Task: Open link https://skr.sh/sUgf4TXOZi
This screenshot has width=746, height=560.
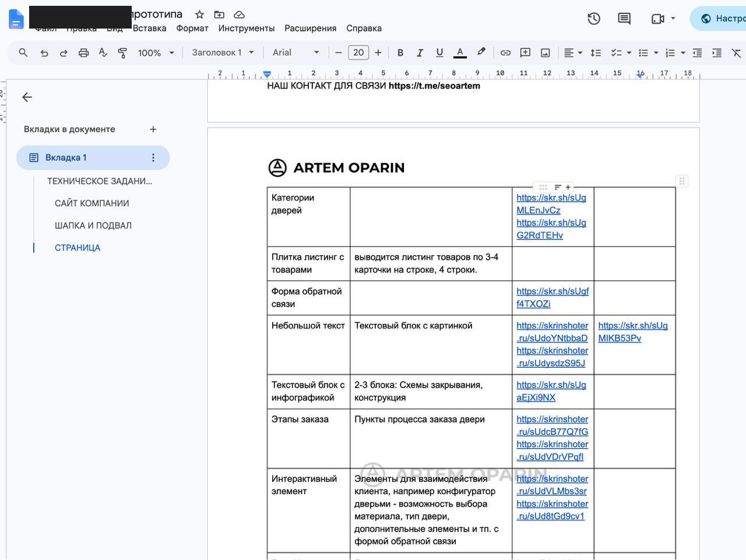Action: (553, 297)
